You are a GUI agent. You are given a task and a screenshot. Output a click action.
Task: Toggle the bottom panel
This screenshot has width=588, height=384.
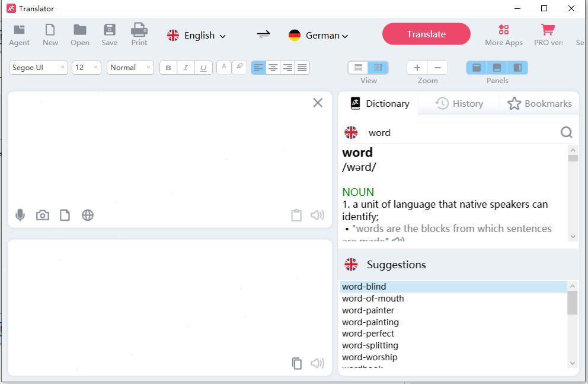[497, 68]
